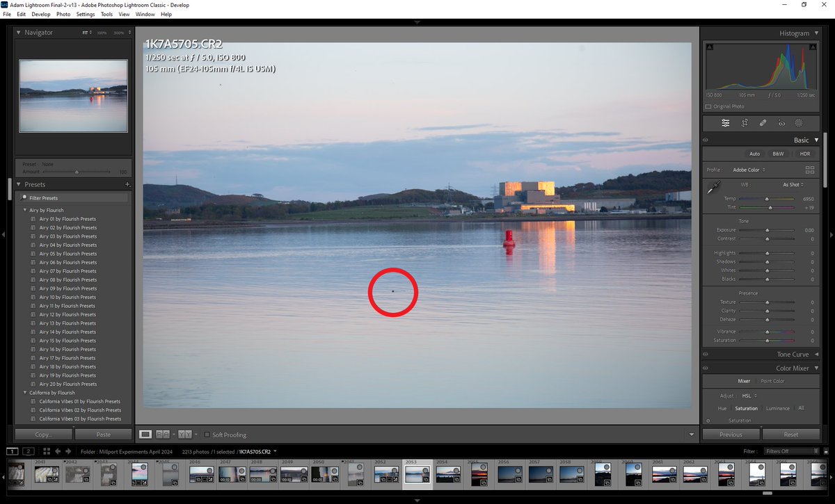Screen dimensions: 835x504
Task: Click the HDR button
Action: pos(804,154)
